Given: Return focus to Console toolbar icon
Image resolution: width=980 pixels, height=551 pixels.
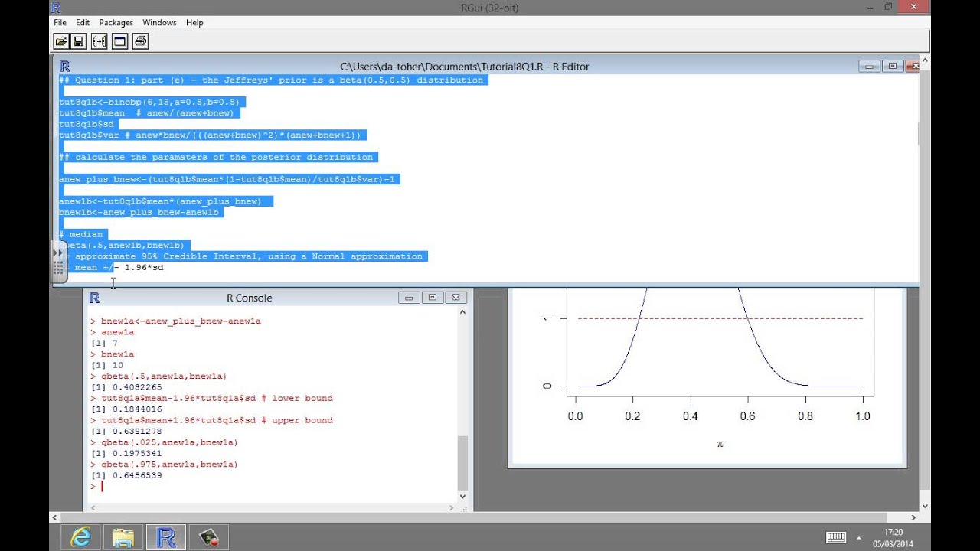Looking at the screenshot, I should [119, 41].
